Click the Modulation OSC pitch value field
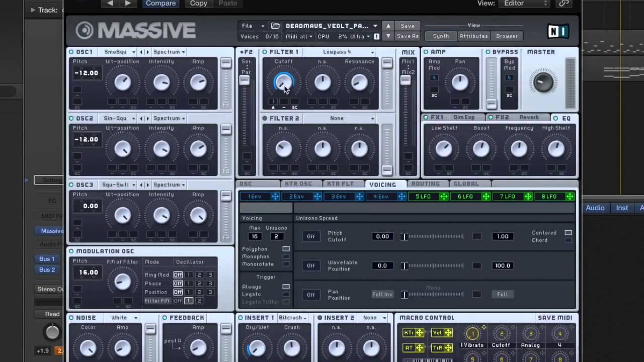644x362 pixels. pos(88,273)
